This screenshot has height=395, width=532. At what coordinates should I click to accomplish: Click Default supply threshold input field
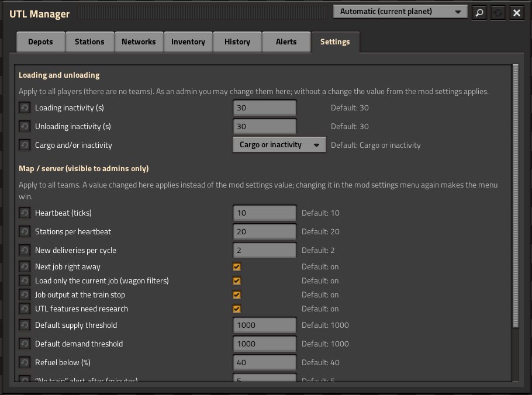click(x=265, y=325)
